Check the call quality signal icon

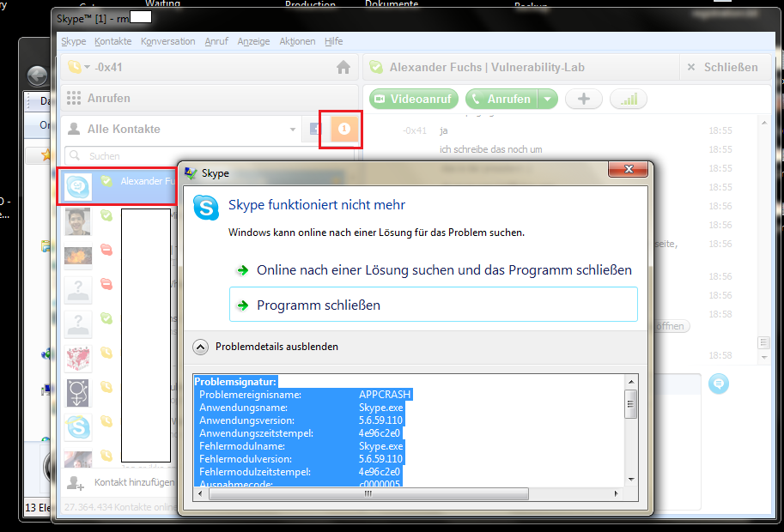tap(629, 99)
